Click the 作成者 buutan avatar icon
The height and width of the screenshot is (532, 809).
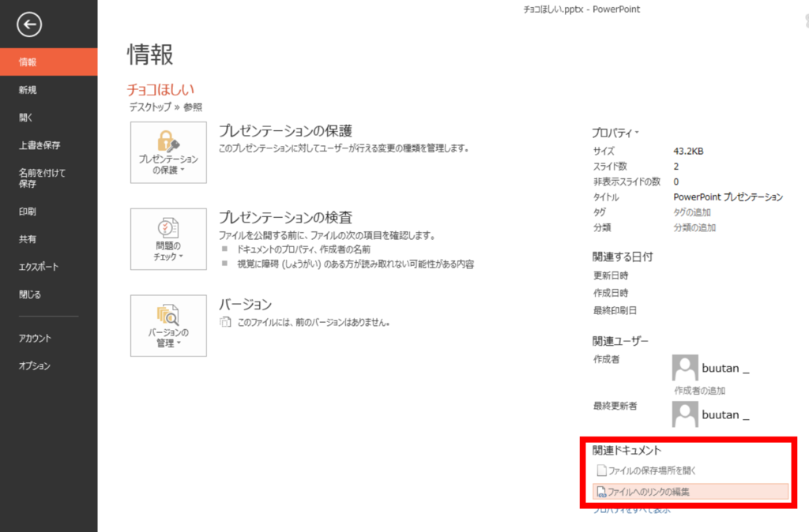coord(685,368)
